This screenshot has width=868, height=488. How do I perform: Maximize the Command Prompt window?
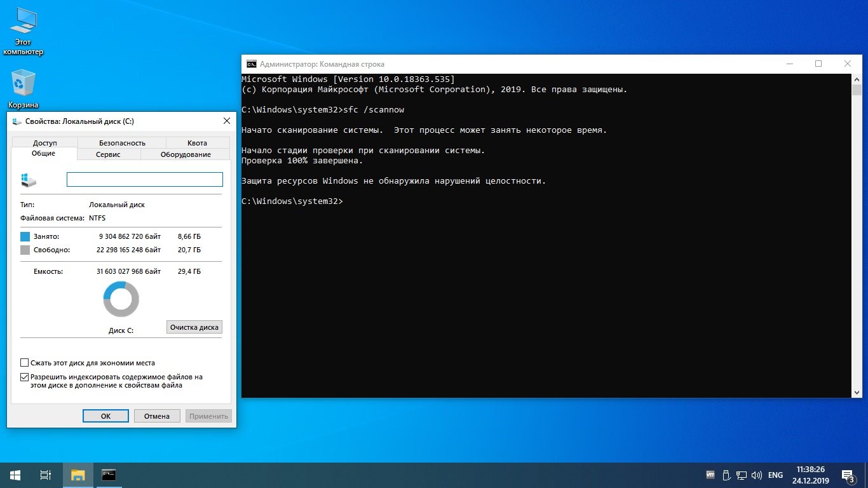tap(818, 64)
